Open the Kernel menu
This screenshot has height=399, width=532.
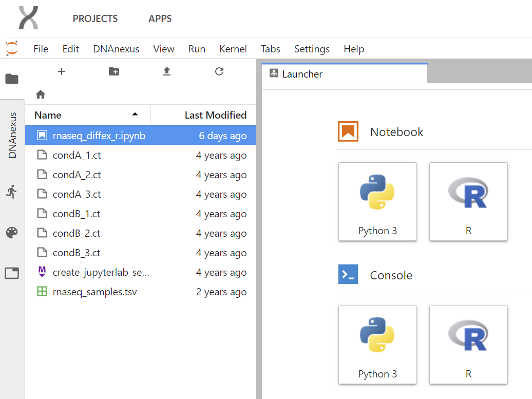click(233, 49)
